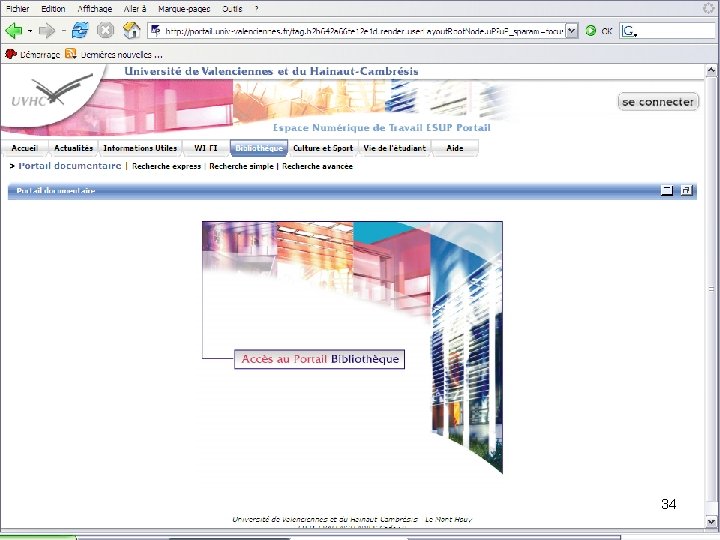The height and width of the screenshot is (540, 720).
Task: Click the footer Université de Valenciennes text
Action: tap(352, 519)
